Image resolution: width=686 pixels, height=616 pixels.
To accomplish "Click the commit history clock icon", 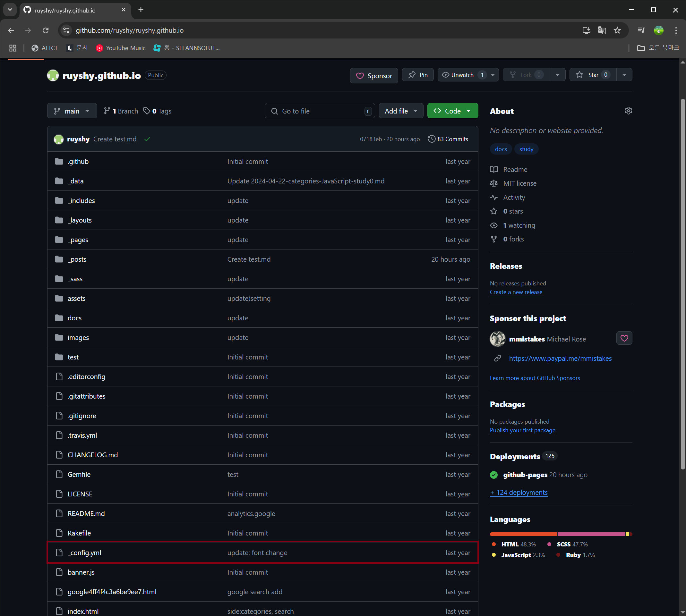I will coord(431,139).
